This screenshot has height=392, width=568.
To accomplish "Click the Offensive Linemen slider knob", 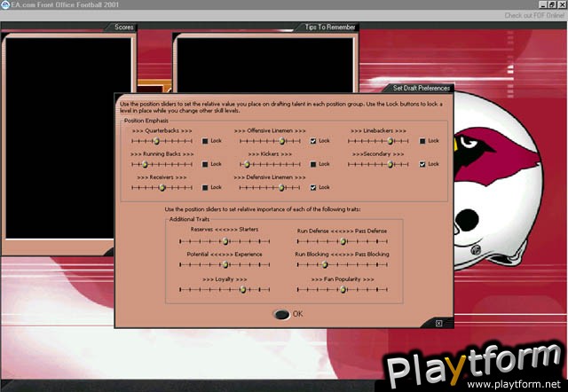I will [282, 141].
